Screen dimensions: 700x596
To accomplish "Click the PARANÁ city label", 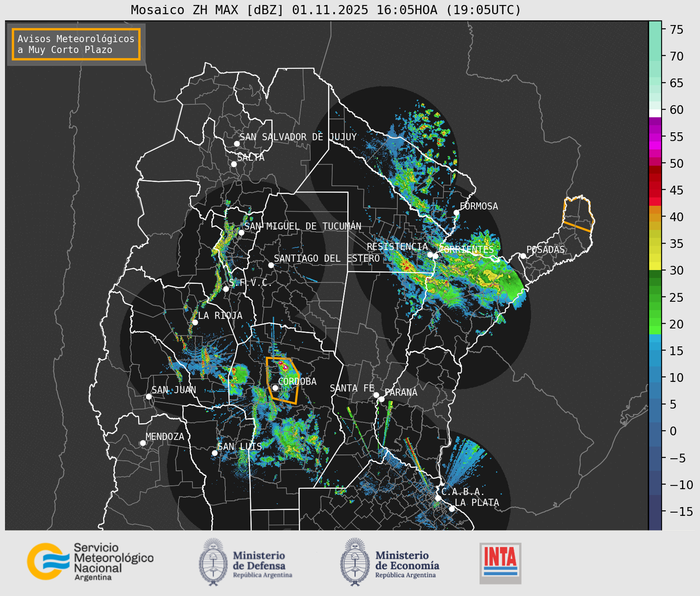I will pyautogui.click(x=401, y=392).
